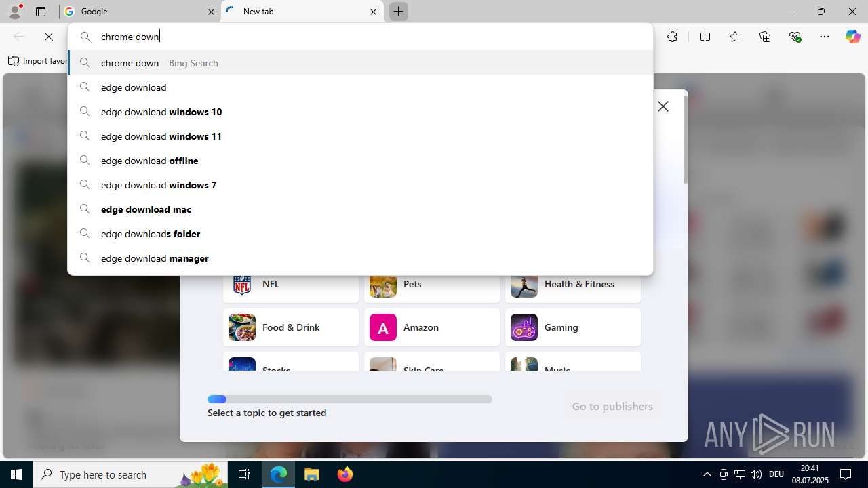Select 'edge download windows 7' suggestion
The height and width of the screenshot is (488, 868).
click(360, 185)
